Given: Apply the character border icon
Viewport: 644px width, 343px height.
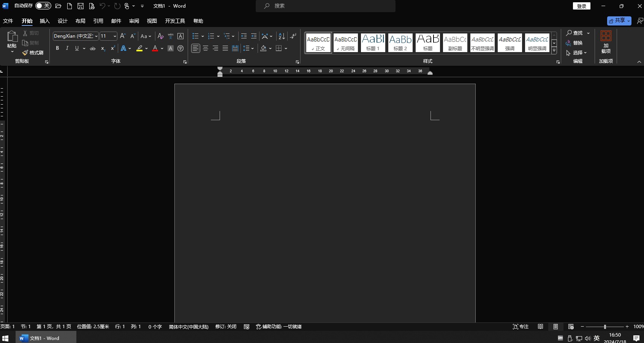Looking at the screenshot, I should click(180, 36).
